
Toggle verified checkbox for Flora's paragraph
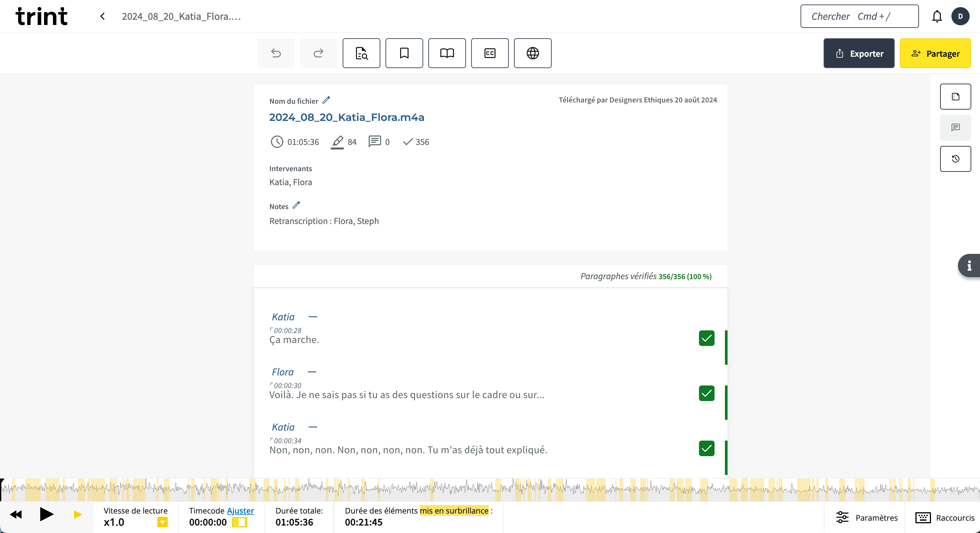coord(706,394)
